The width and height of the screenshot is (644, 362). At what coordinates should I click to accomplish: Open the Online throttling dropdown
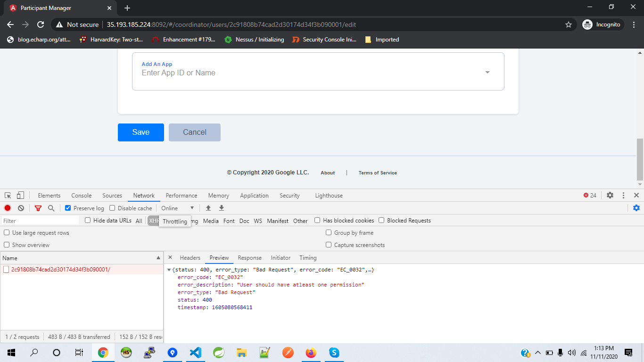[x=178, y=208]
